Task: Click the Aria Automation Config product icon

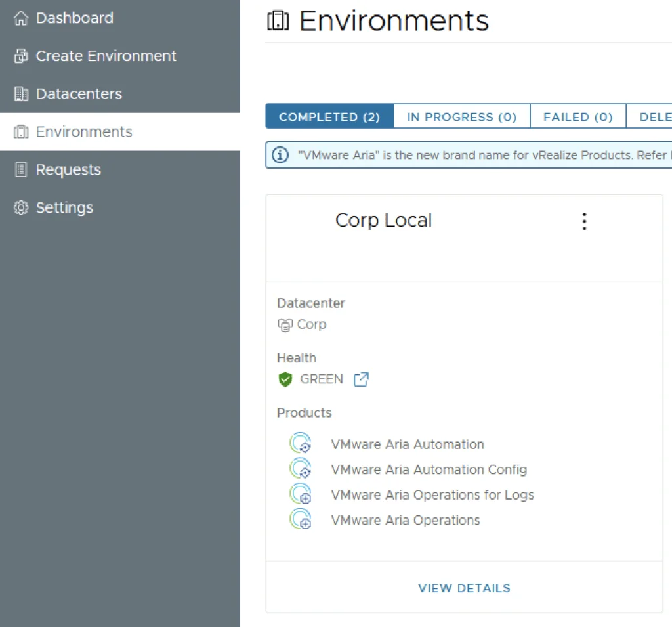Action: pos(301,468)
